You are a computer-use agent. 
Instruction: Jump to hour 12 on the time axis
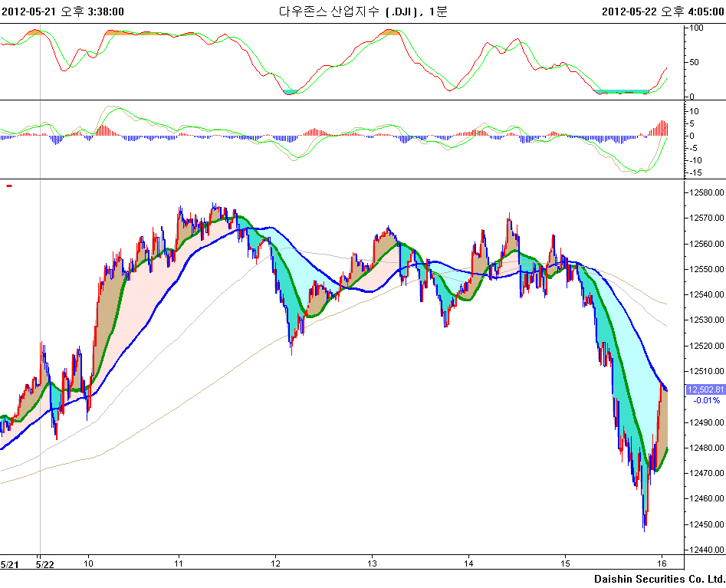(x=275, y=563)
